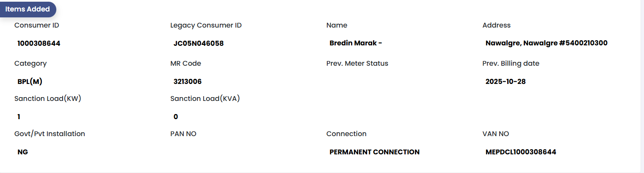Click the Sanction Load(KVA) label

click(x=205, y=99)
